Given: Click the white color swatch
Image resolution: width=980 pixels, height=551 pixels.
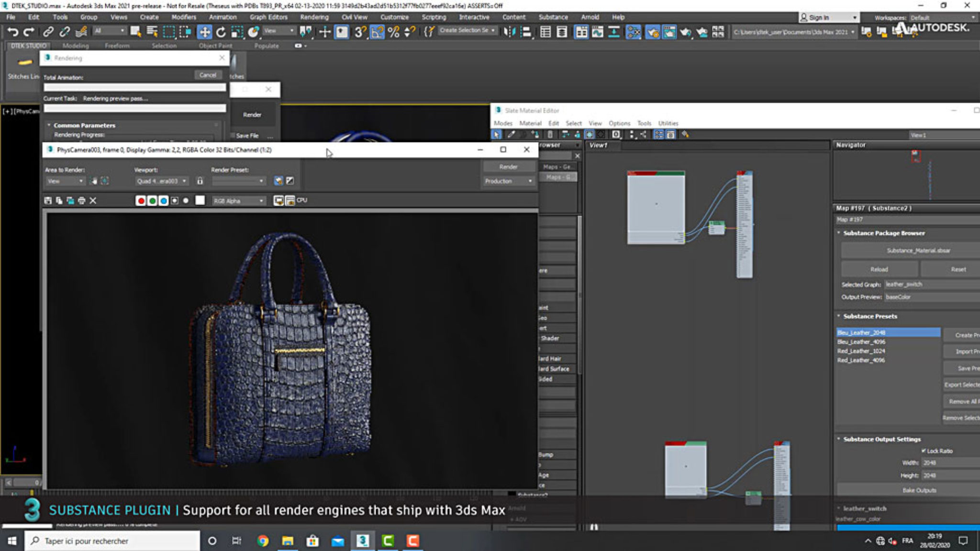Looking at the screenshot, I should [x=200, y=200].
